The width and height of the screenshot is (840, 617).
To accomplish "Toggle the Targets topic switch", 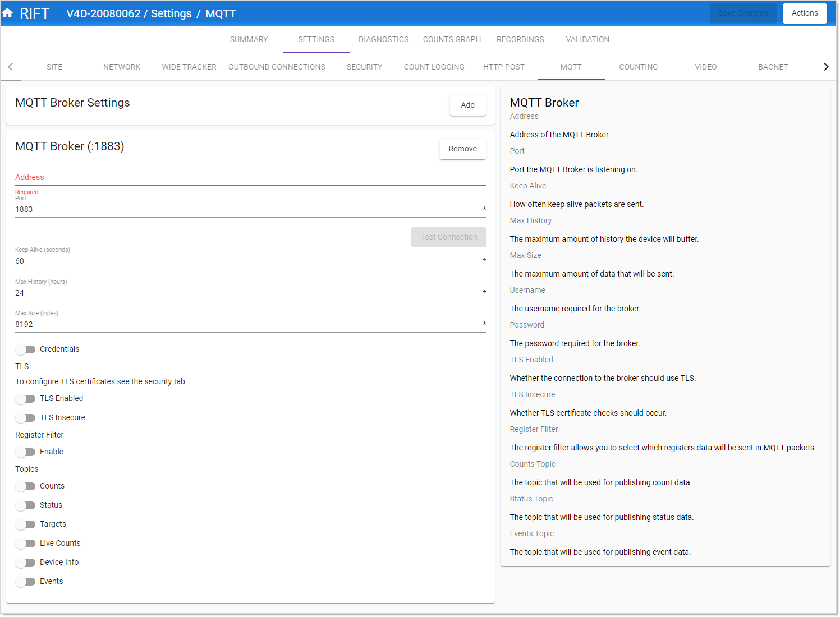I will 25,524.
